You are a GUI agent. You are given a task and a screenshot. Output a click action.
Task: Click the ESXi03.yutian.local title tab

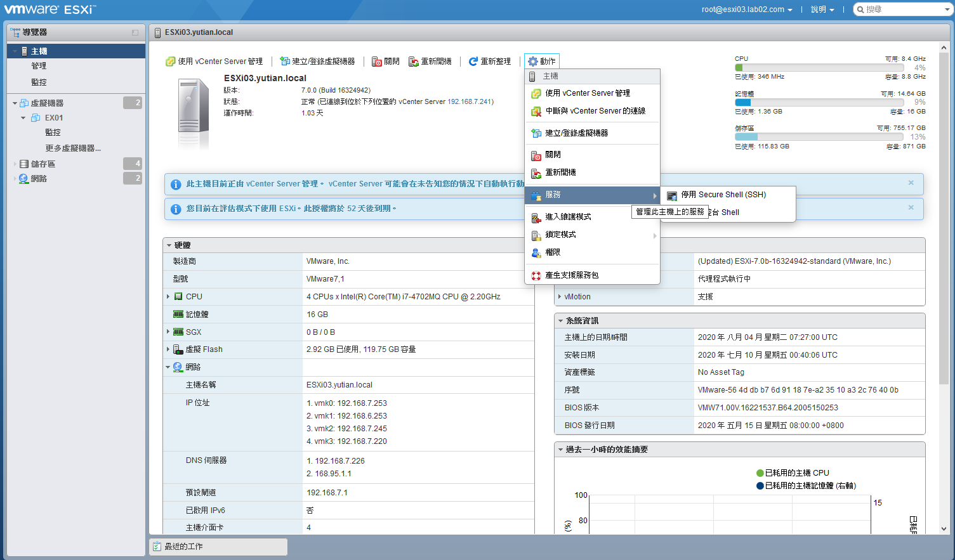[199, 32]
